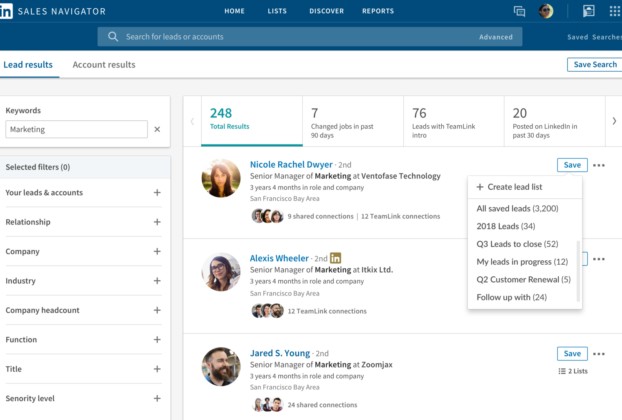Select My leads in progress (12) list

[522, 262]
